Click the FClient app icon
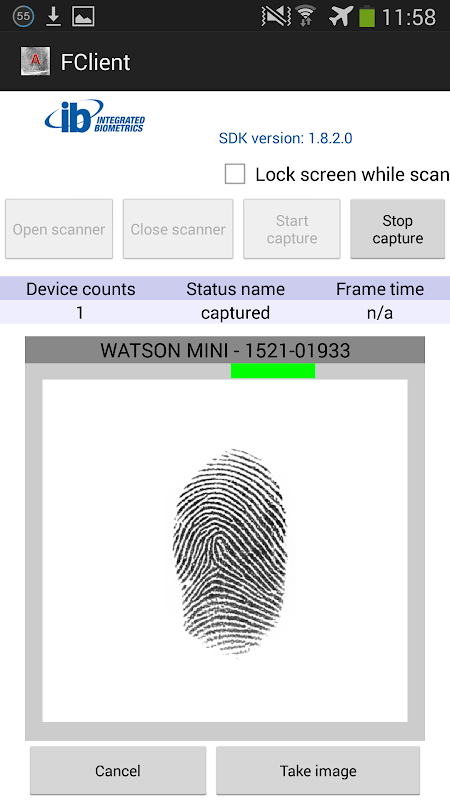The image size is (450, 800). point(35,61)
